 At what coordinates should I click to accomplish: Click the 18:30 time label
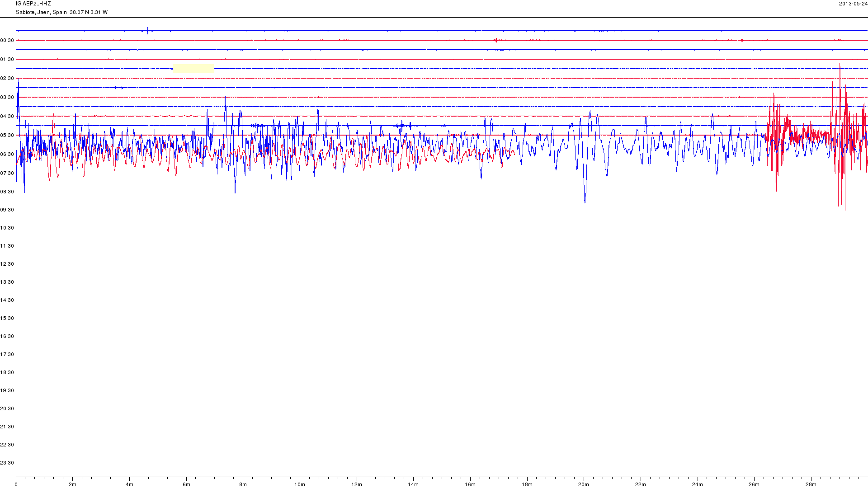pos(7,373)
